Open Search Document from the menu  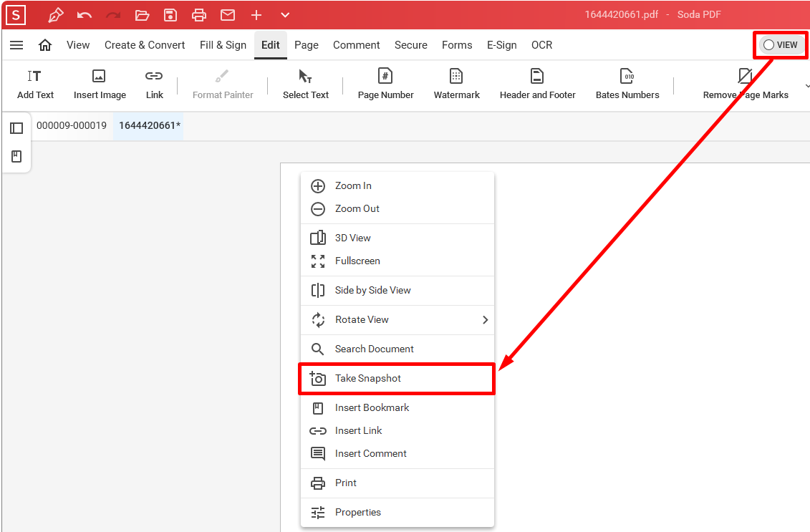(x=397, y=349)
